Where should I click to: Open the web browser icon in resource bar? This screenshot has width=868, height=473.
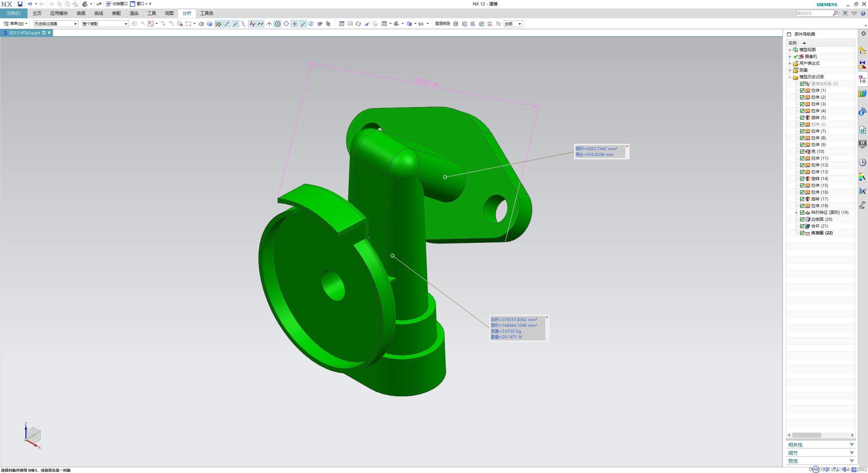(862, 130)
